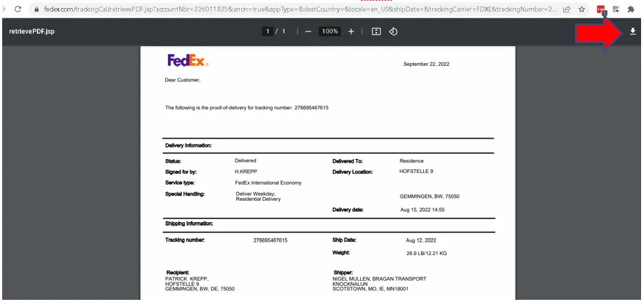Screen dimensions: 644x302
Task: Click shipper address line 'KNOCKNALUN'
Action: coord(350,284)
